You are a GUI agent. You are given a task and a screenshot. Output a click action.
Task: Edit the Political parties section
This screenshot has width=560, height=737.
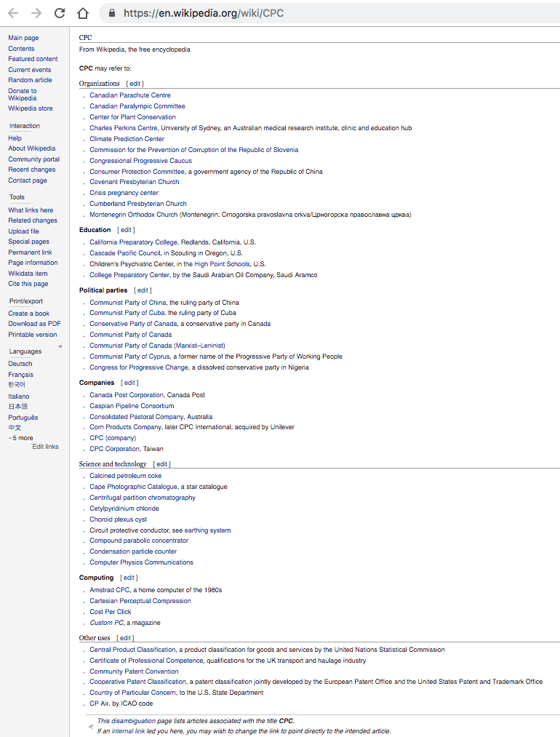point(143,290)
